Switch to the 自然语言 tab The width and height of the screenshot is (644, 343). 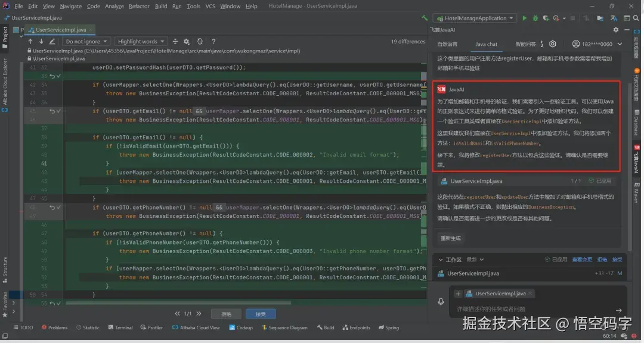coord(447,44)
